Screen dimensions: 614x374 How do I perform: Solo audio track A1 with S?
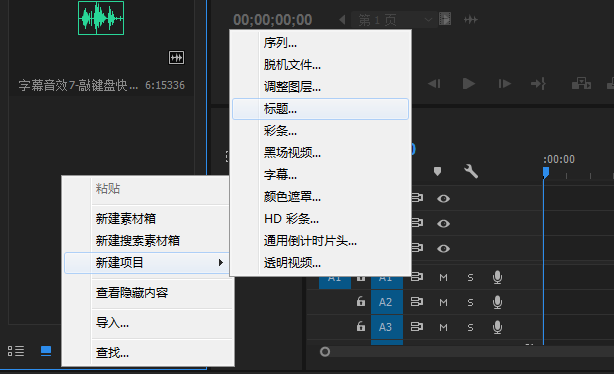pos(470,278)
